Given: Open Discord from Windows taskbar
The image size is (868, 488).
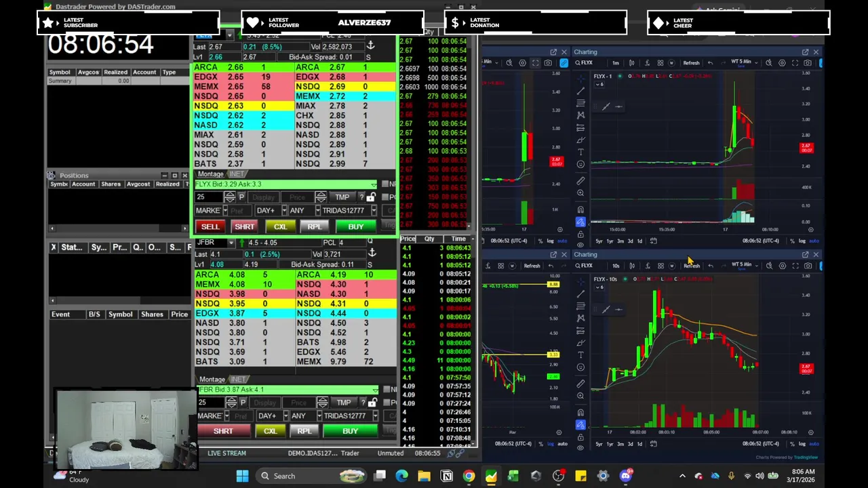Looking at the screenshot, I should point(625,476).
